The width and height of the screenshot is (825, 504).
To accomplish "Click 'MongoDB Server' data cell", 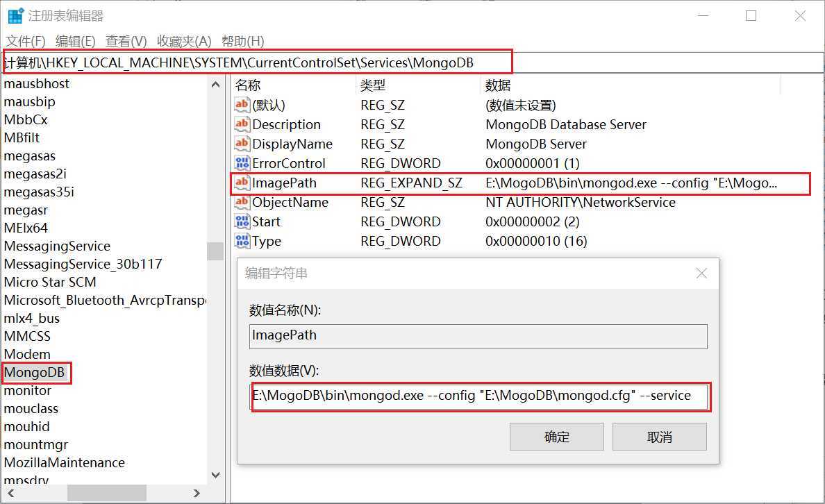I will [535, 144].
